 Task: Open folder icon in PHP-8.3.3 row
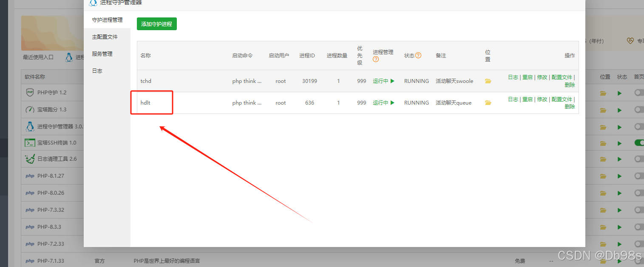[x=603, y=227]
